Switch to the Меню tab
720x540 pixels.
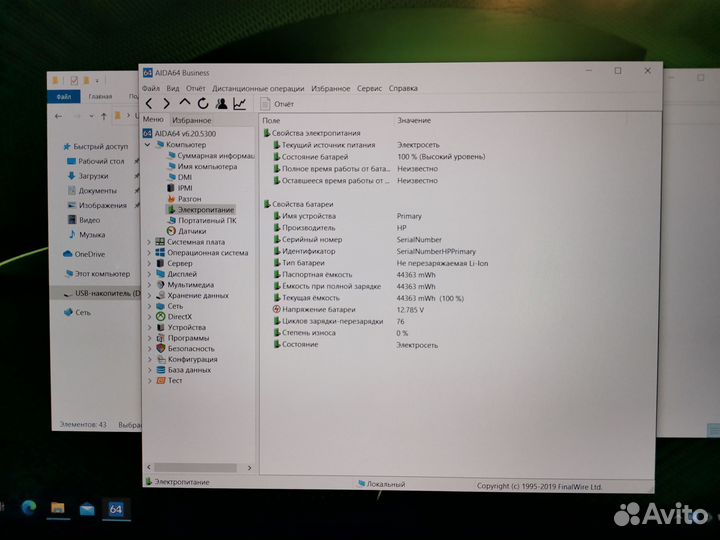153,119
